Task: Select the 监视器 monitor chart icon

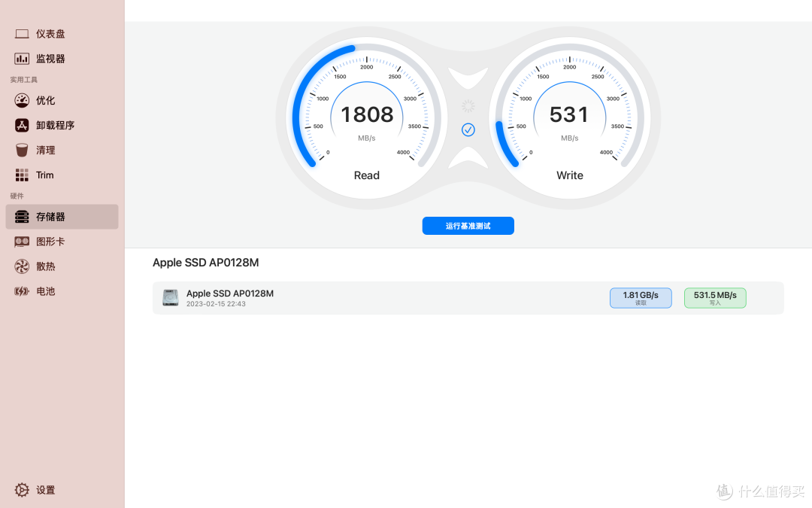Action: (x=22, y=59)
